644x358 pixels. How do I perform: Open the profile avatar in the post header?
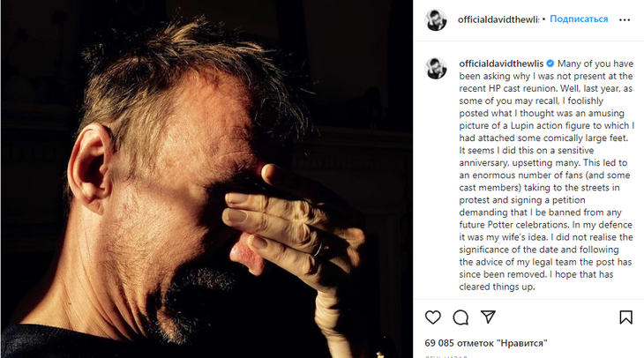436,19
